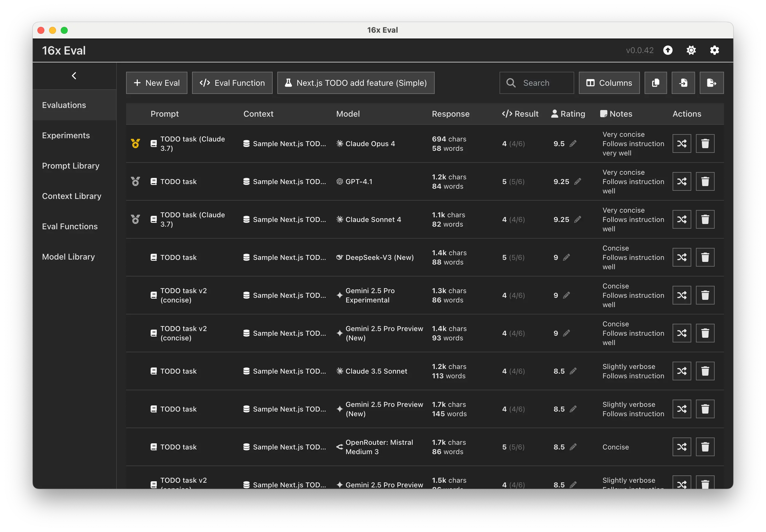
Task: Open settings gear icon in header
Action: [x=714, y=50]
